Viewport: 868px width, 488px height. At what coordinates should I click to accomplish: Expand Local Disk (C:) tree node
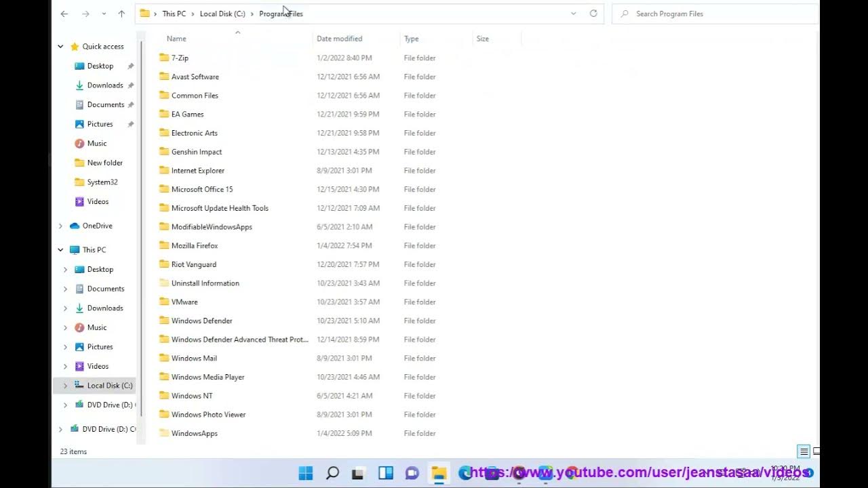coord(65,386)
